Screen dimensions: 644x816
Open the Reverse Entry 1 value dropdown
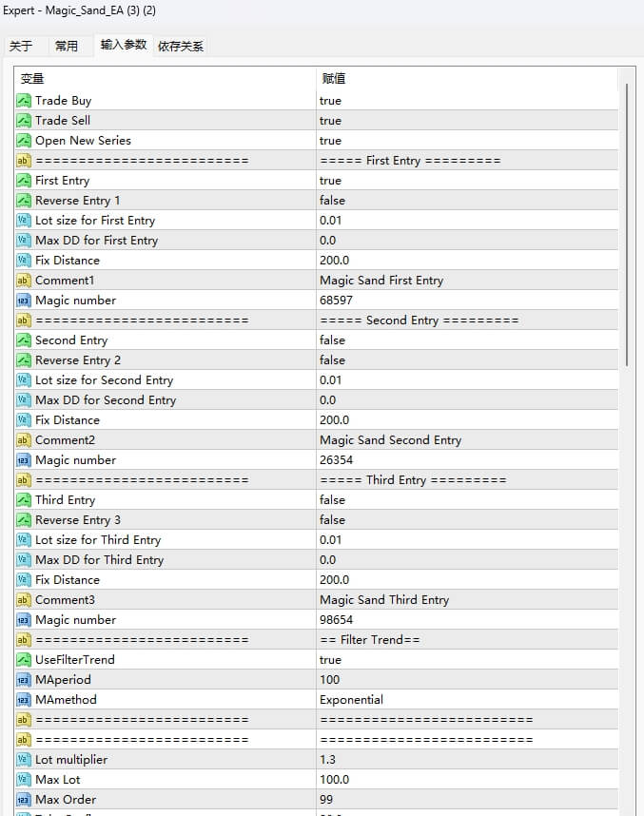332,201
